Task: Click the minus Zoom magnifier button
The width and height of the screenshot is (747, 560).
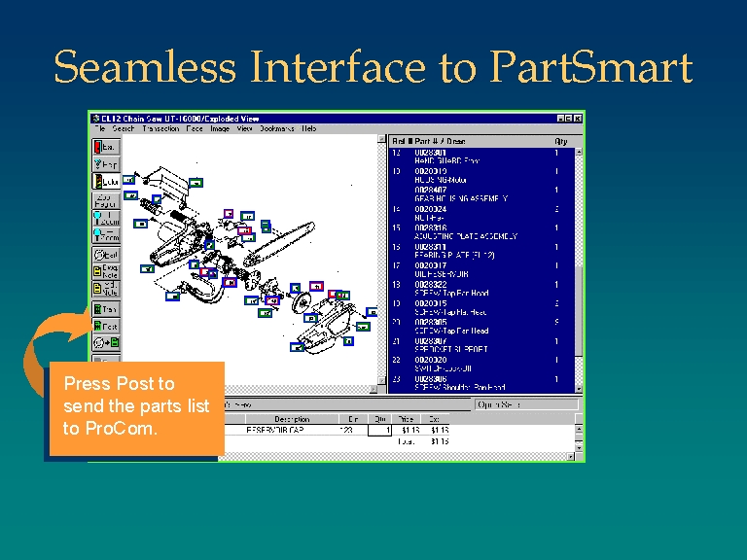Action: (x=106, y=235)
